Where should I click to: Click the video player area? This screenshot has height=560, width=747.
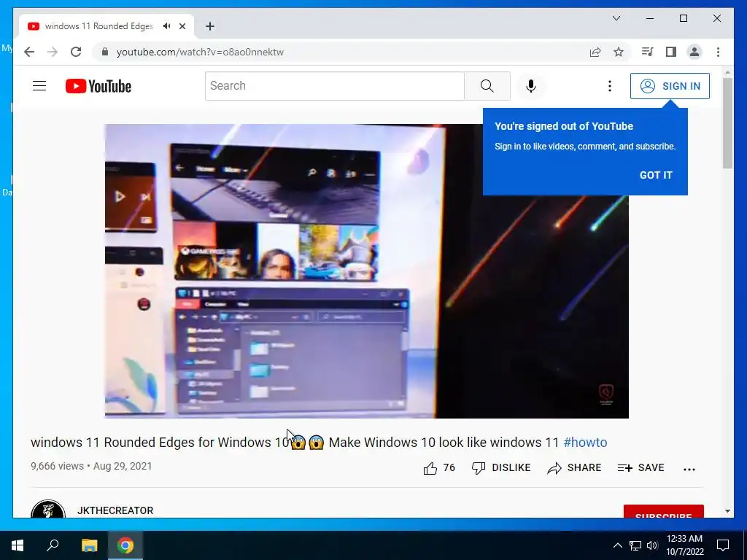click(x=366, y=271)
